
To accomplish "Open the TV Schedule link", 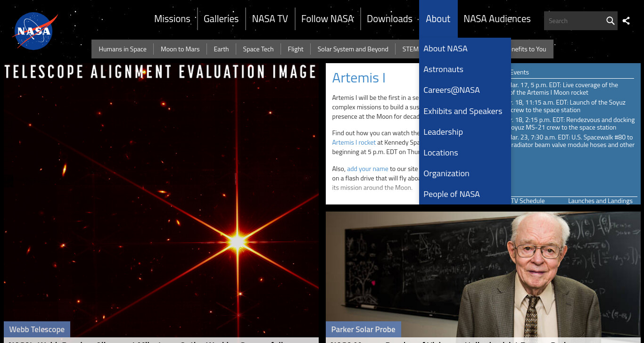I will [528, 201].
